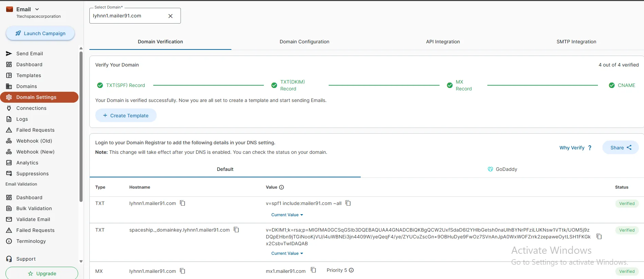Copy the DKIM hostname spaceship._domainkey
This screenshot has width=644, height=279.
(x=236, y=230)
